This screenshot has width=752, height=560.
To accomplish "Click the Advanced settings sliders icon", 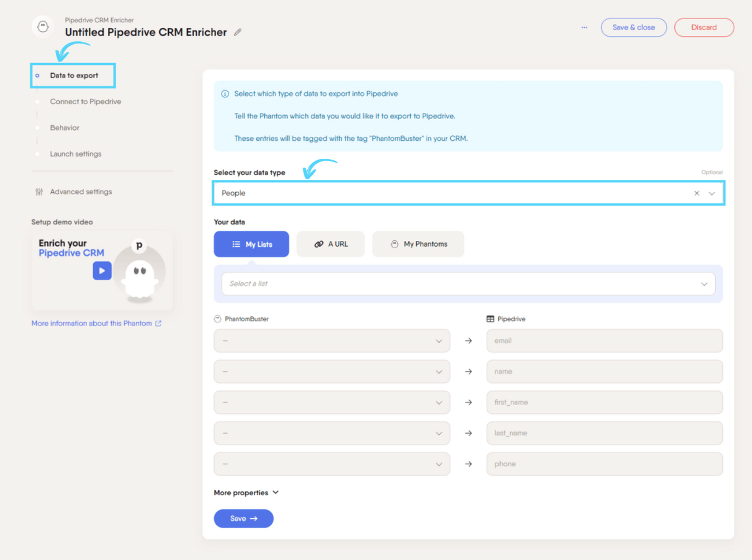I will pyautogui.click(x=39, y=192).
